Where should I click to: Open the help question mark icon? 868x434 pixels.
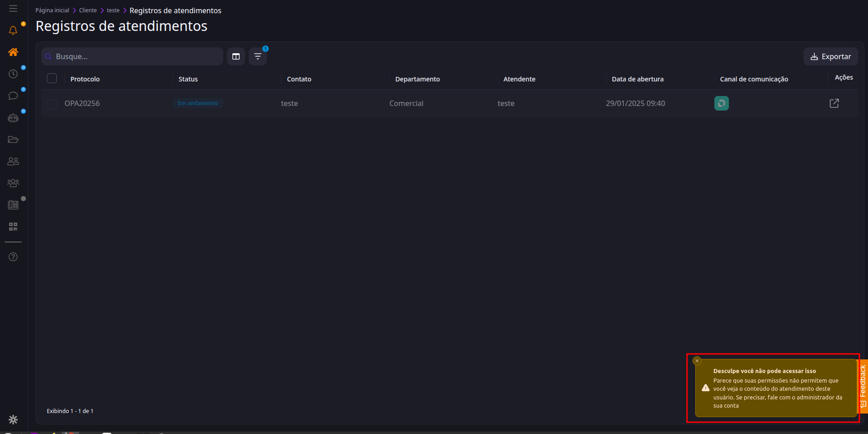[x=13, y=257]
